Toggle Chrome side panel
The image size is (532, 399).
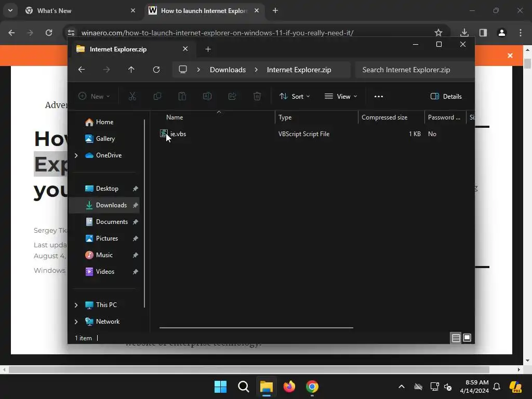[483, 33]
